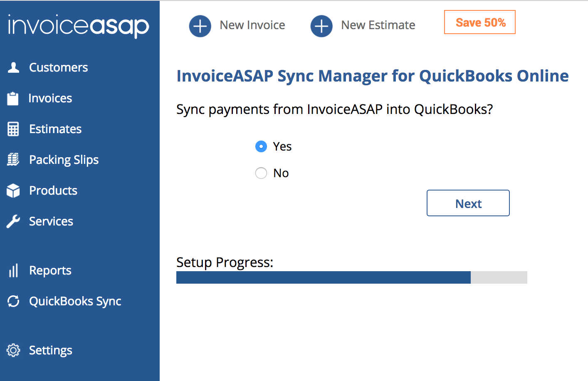
Task: Click the Save 50% offer button
Action: click(x=480, y=22)
